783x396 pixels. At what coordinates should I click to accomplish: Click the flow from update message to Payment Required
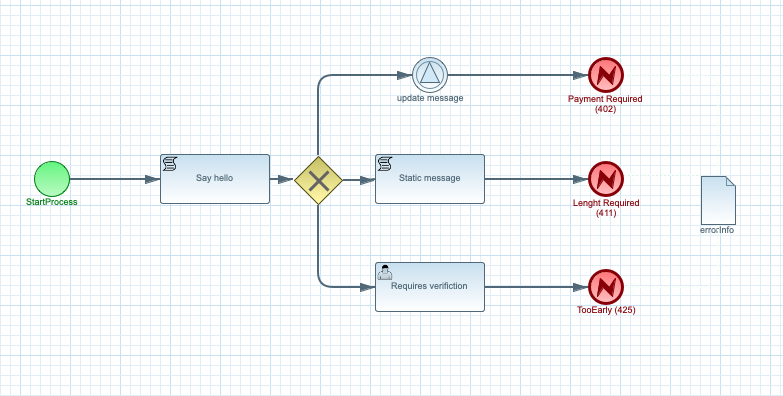point(518,75)
